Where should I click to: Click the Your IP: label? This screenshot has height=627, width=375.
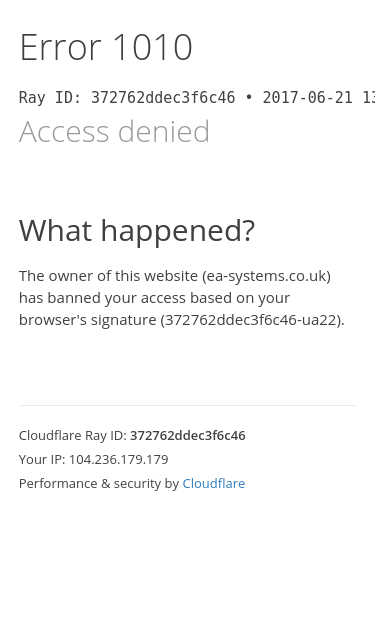click(42, 459)
